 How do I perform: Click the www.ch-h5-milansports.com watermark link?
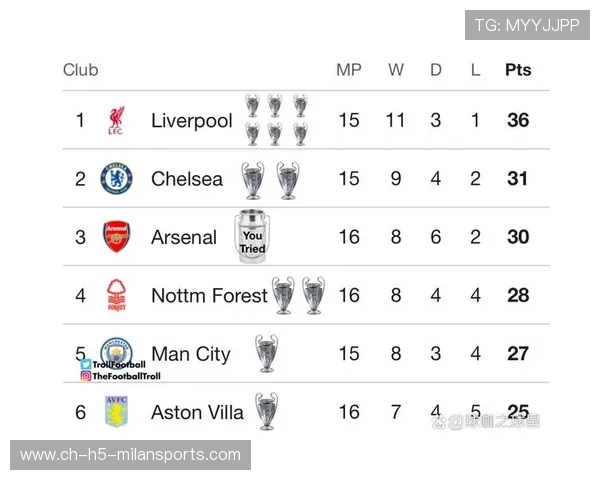[131, 455]
